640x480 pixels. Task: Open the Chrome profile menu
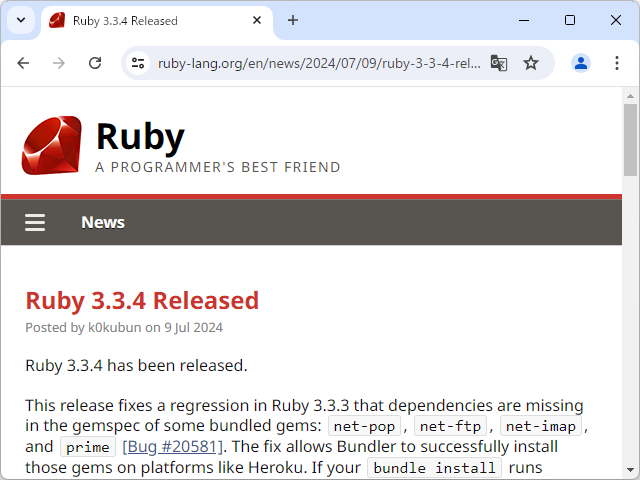click(x=581, y=63)
